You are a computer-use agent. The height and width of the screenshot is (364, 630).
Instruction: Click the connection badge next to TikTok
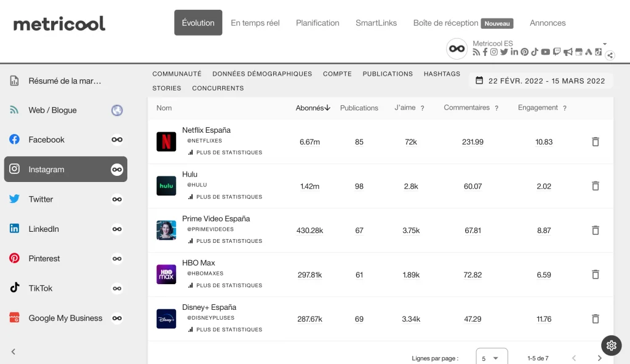(117, 288)
